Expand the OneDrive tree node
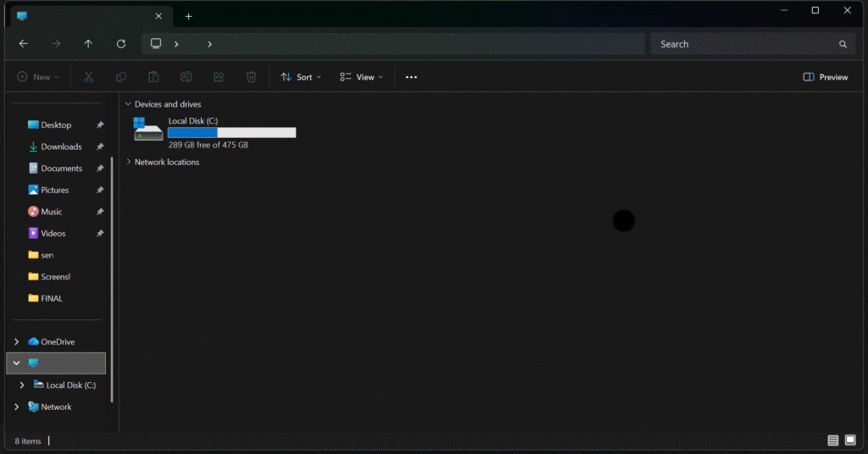 click(x=17, y=341)
